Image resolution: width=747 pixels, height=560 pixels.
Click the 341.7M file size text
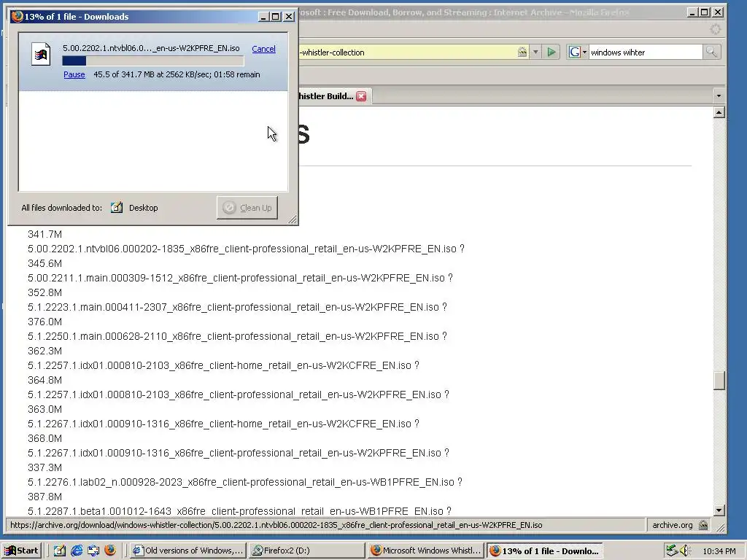44,234
